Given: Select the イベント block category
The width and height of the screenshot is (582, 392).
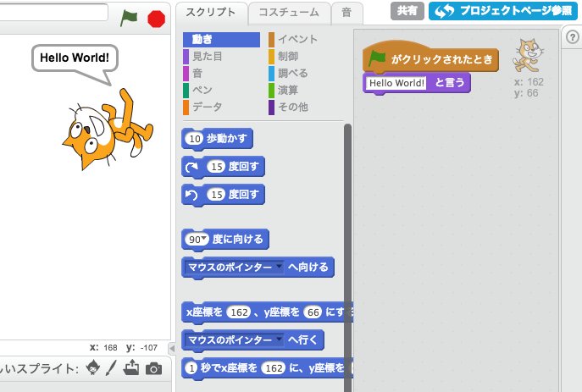Looking at the screenshot, I should click(293, 39).
